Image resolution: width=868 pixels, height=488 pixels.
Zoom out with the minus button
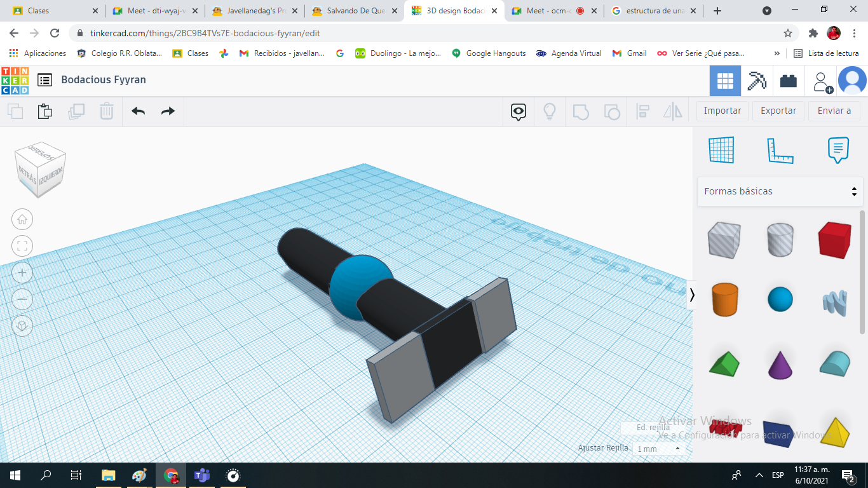tap(22, 299)
